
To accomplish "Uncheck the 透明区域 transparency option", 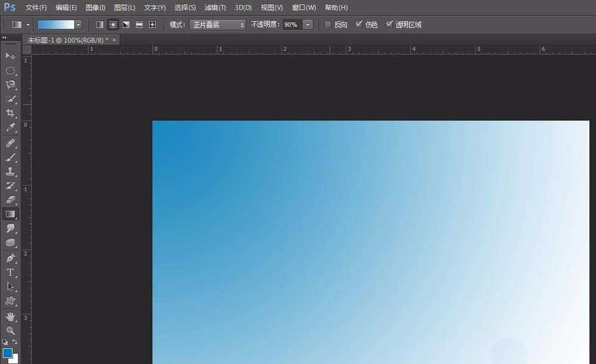I will point(389,24).
